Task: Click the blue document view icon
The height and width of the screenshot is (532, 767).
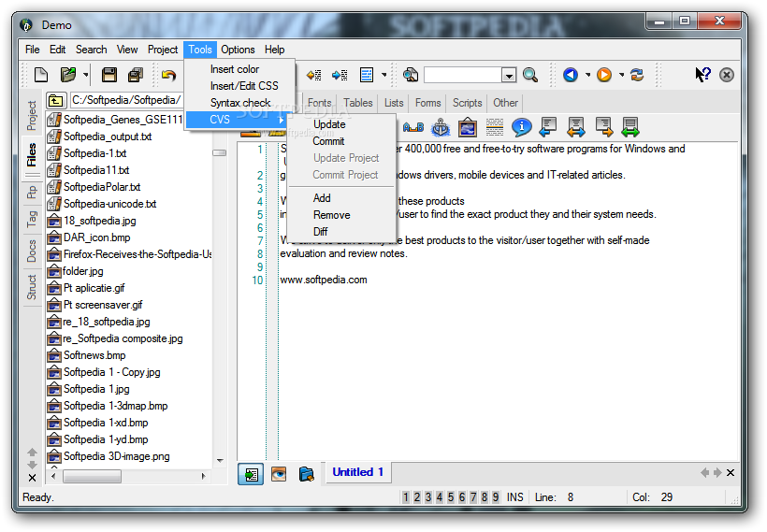Action: (x=367, y=75)
